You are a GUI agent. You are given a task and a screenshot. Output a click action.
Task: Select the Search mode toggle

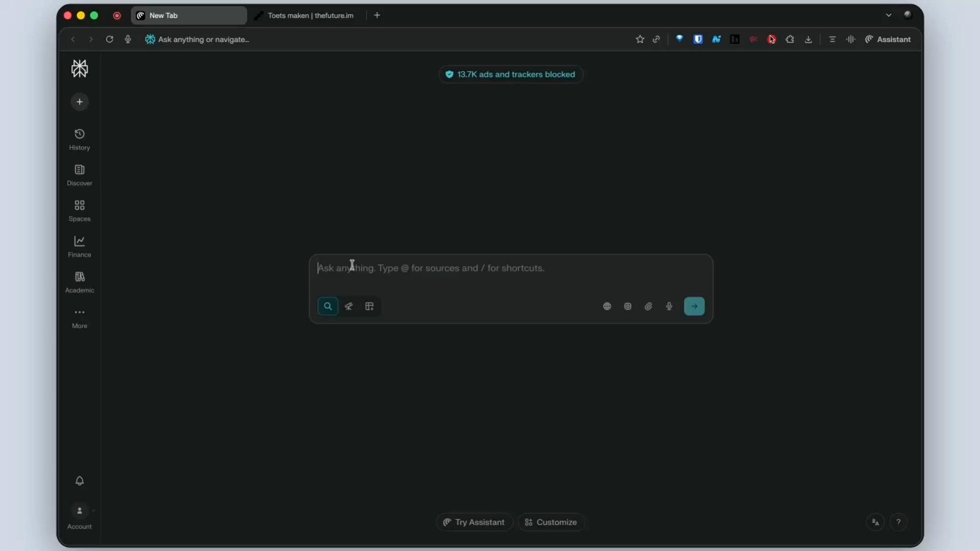point(328,306)
